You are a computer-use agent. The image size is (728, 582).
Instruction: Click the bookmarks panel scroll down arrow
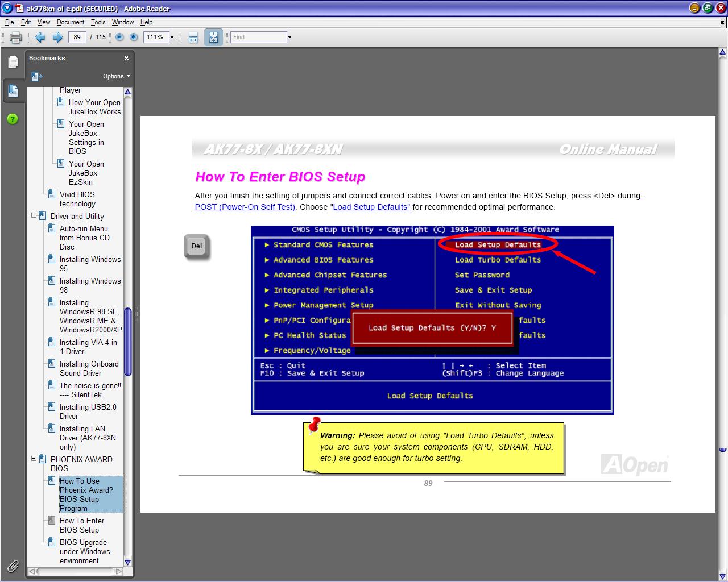pos(128,562)
